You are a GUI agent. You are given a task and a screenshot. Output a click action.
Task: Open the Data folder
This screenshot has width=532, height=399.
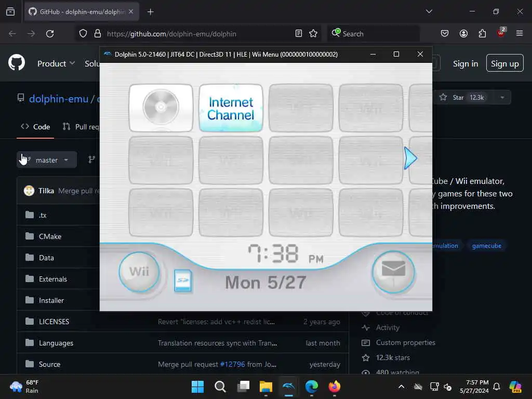pyautogui.click(x=46, y=258)
